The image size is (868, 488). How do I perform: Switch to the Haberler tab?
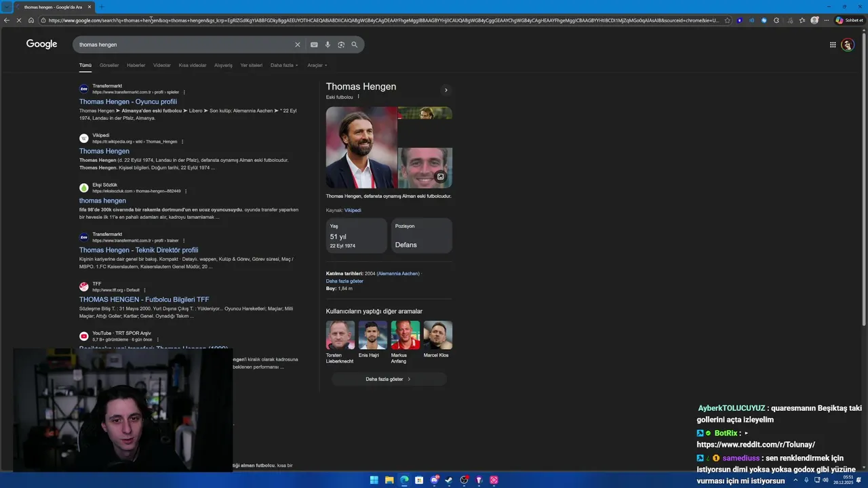coord(136,65)
